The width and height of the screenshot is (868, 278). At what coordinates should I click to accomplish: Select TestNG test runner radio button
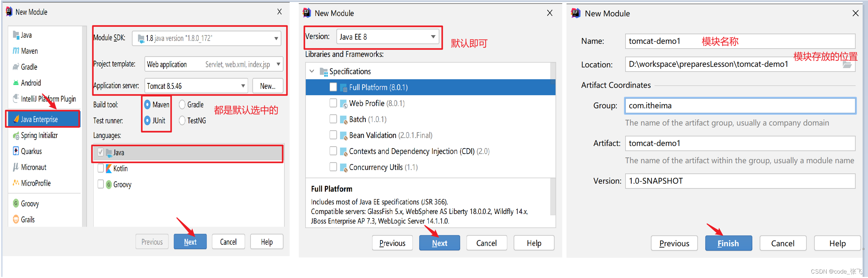point(182,120)
